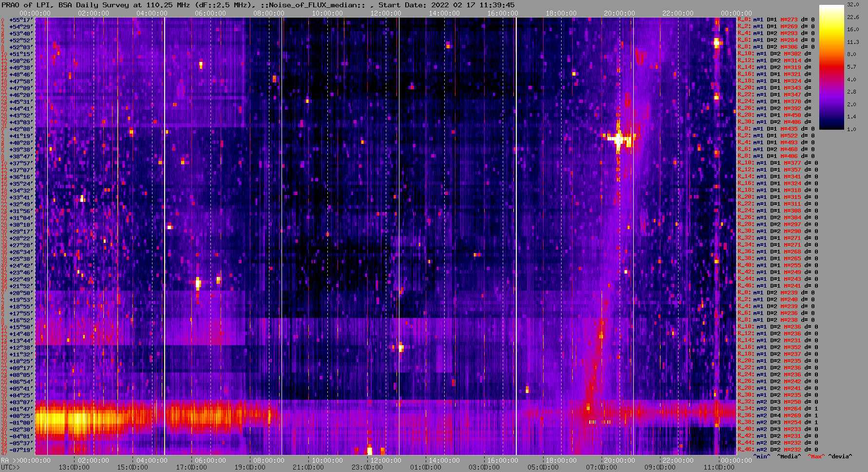Click the 11:00:00 UTC tick label
Screen dimensions: 868x472
pyautogui.click(x=718, y=467)
